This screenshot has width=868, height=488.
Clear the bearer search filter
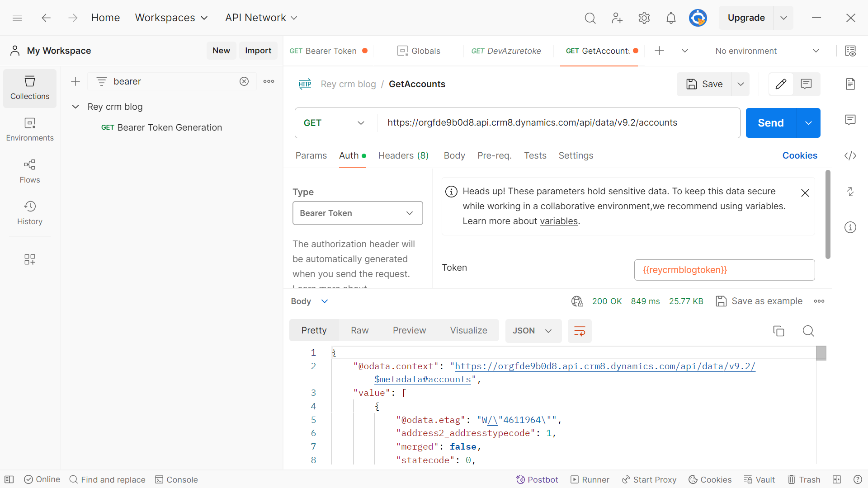(244, 81)
